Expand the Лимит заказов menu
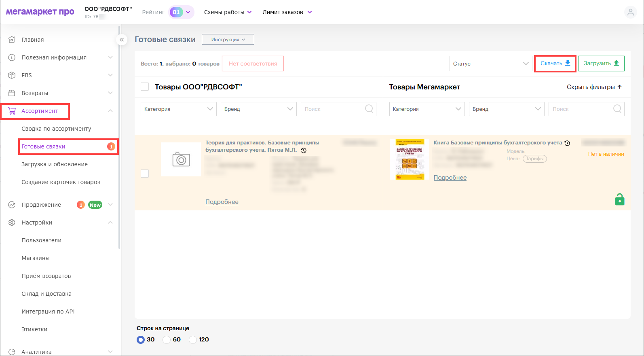644x356 pixels. pyautogui.click(x=287, y=12)
